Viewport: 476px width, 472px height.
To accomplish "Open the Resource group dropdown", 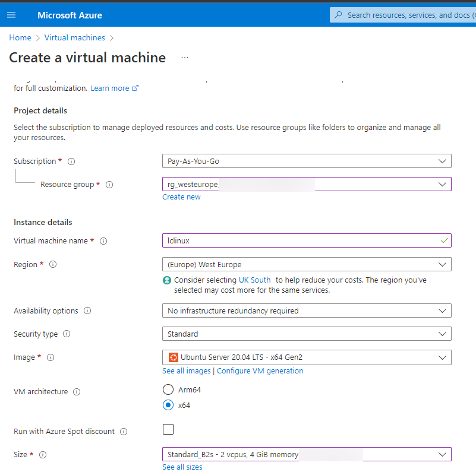I will click(307, 184).
